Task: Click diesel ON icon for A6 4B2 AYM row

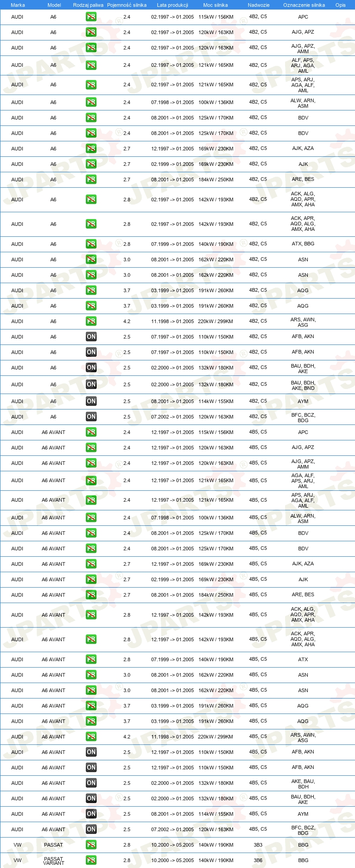Action: 91,401
